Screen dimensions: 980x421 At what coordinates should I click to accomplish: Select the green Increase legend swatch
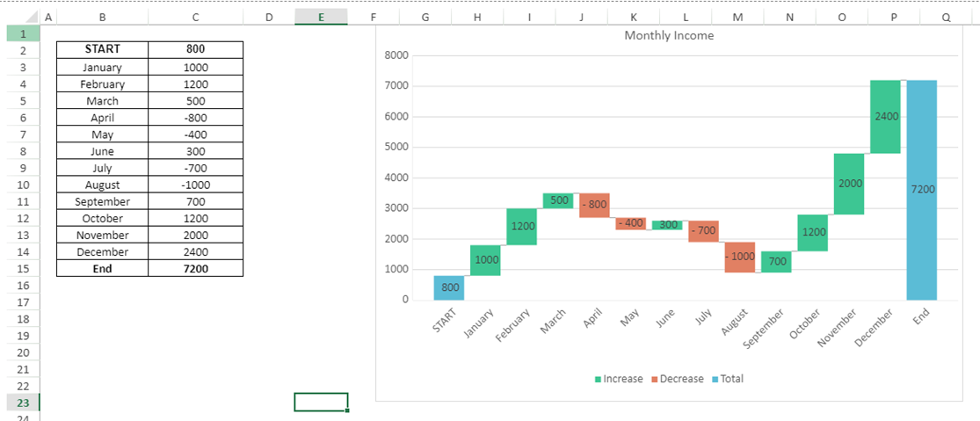click(599, 379)
